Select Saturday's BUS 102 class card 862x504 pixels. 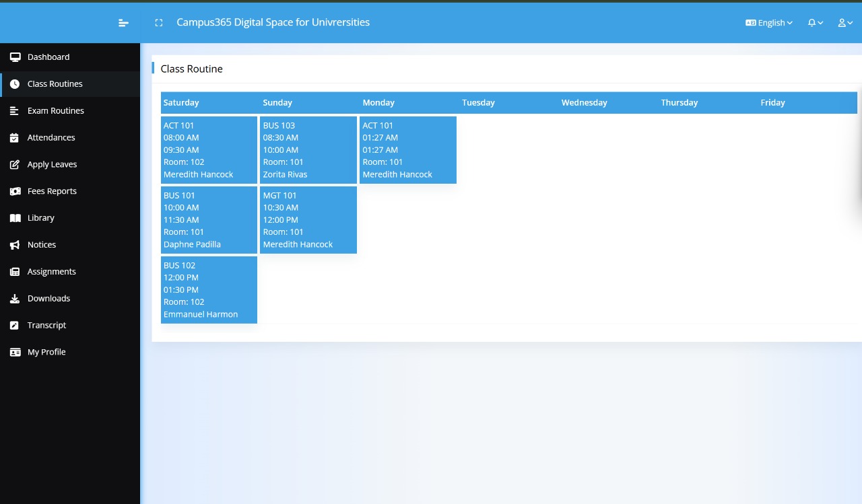pyautogui.click(x=209, y=290)
